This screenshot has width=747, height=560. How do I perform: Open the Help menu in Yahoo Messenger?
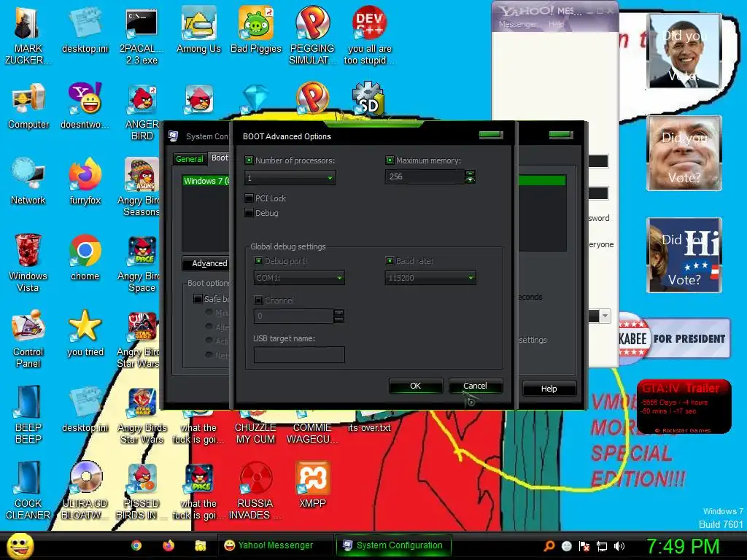point(555,24)
